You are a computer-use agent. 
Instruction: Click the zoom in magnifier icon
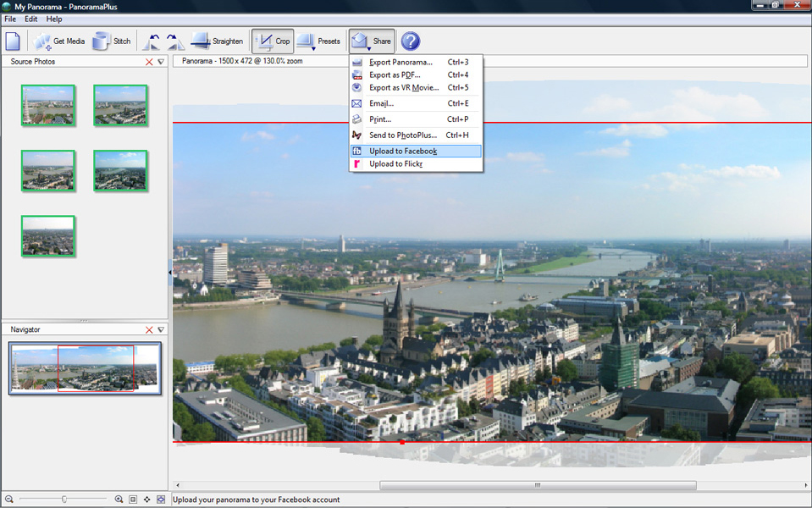pyautogui.click(x=119, y=500)
